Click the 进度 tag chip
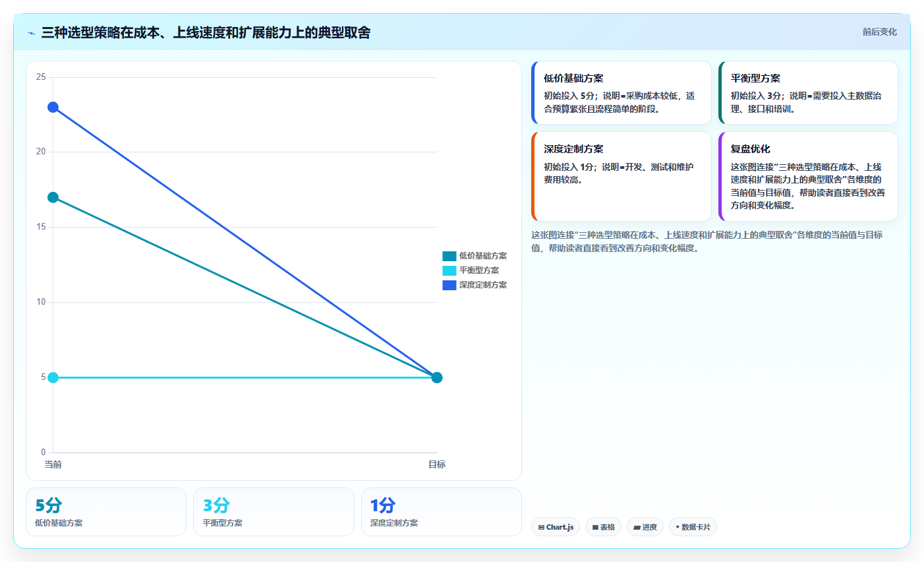The height and width of the screenshot is (562, 924). tap(645, 527)
